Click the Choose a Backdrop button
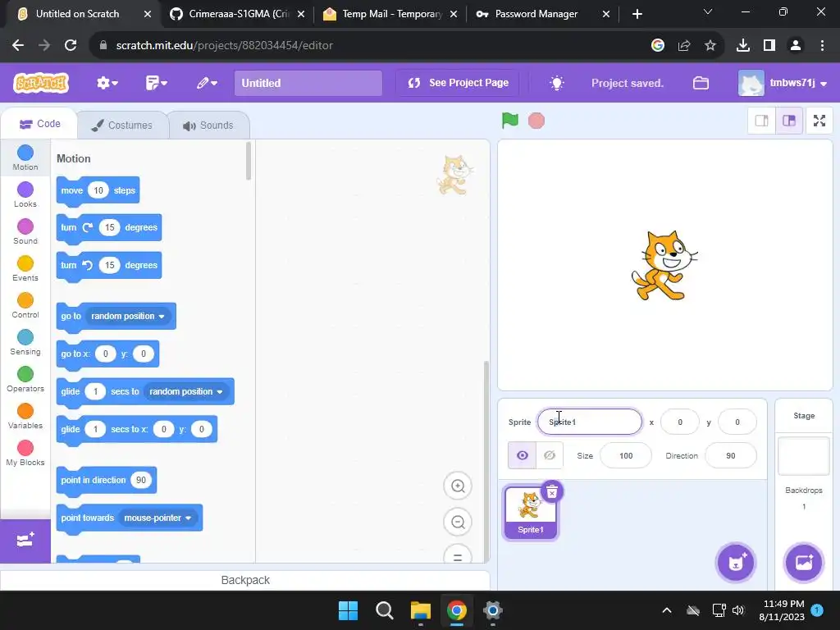This screenshot has height=630, width=840. click(804, 563)
